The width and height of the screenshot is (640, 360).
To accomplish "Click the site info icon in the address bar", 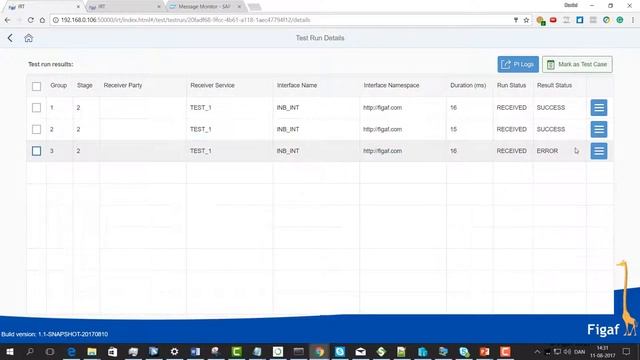I will pos(56,20).
